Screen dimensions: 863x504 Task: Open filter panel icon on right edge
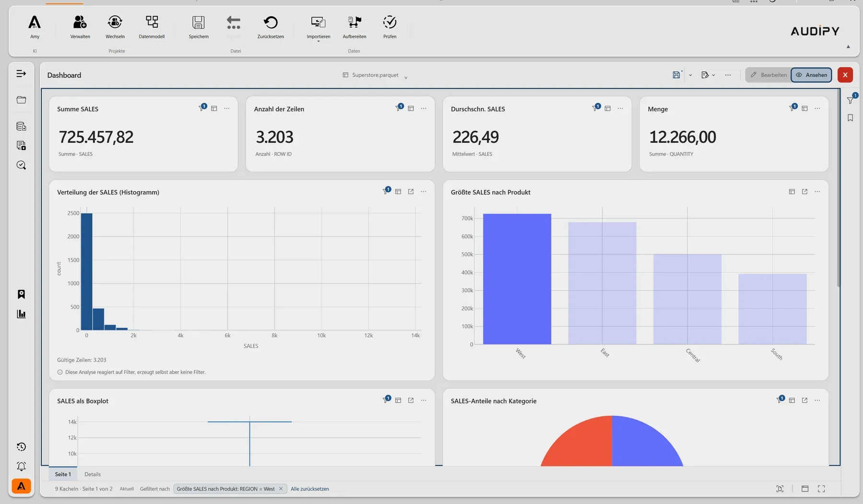pyautogui.click(x=851, y=100)
